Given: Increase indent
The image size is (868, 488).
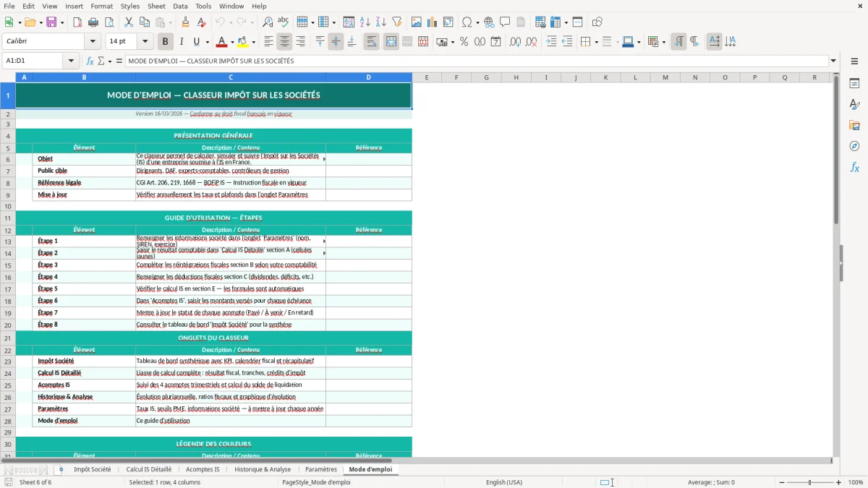Looking at the screenshot, I should [551, 42].
